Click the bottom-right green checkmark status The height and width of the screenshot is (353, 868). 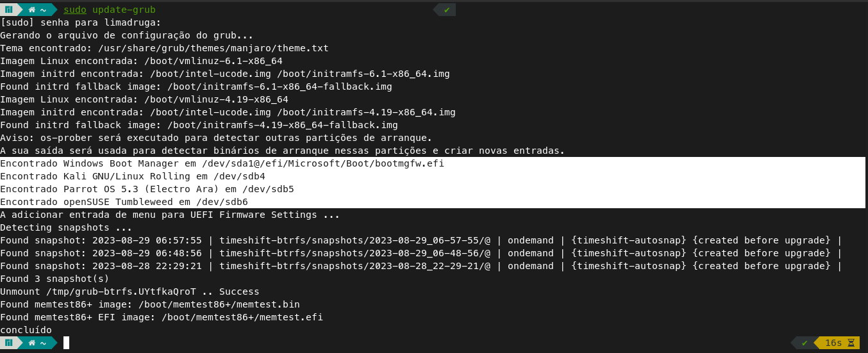click(x=805, y=343)
